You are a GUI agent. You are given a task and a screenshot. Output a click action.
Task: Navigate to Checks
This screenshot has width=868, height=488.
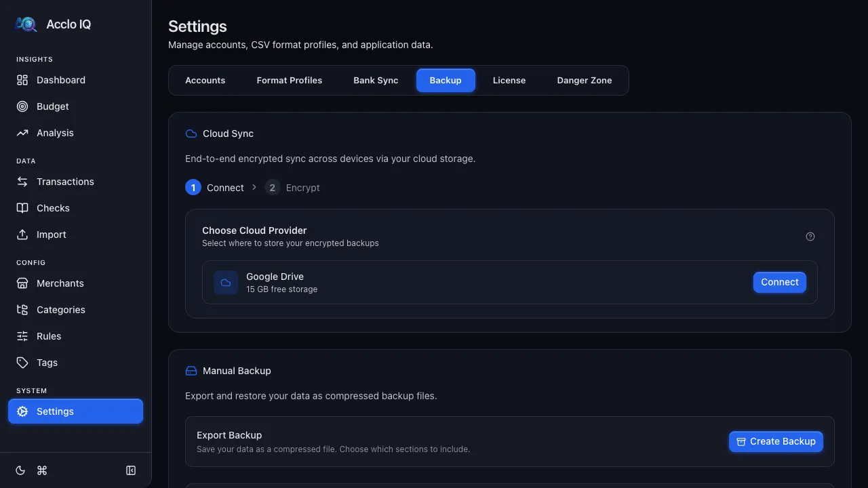(x=75, y=208)
